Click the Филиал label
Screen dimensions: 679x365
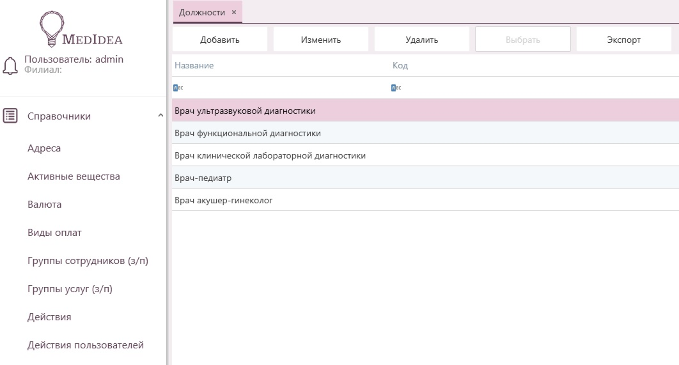(43, 70)
